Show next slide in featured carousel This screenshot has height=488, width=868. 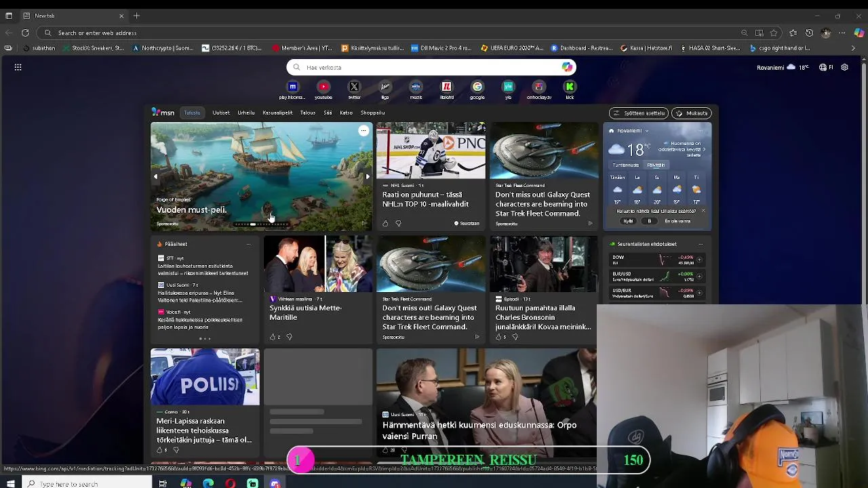pyautogui.click(x=368, y=177)
